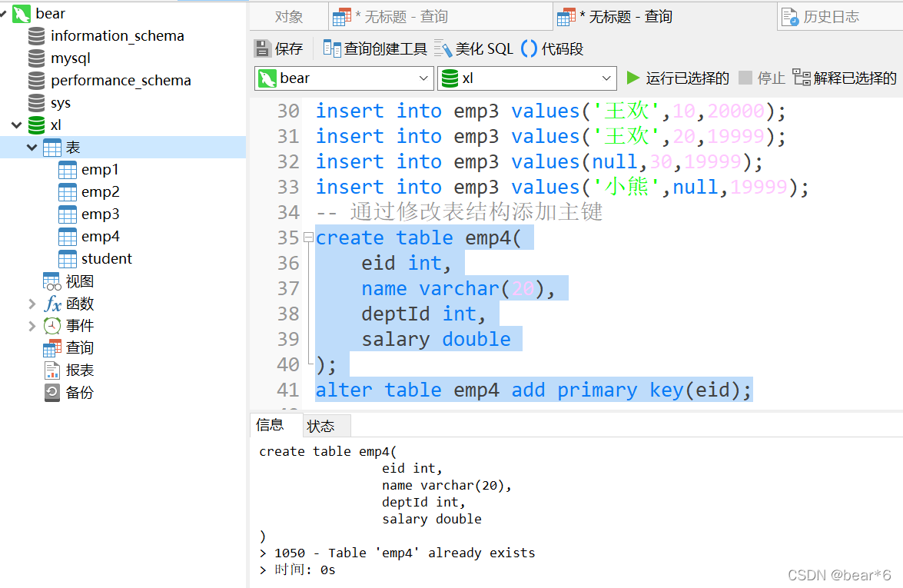Open the bear connection dropdown

(x=423, y=78)
